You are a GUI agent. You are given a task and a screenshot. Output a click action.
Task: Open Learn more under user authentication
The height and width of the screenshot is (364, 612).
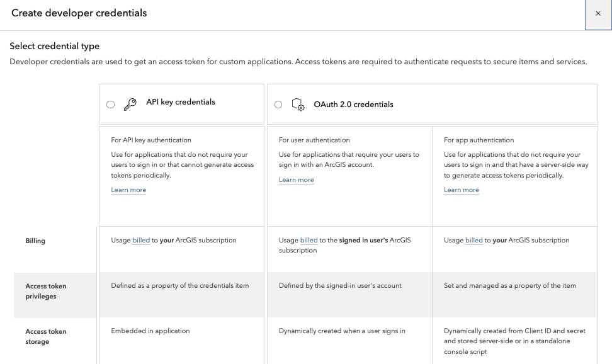(x=296, y=179)
